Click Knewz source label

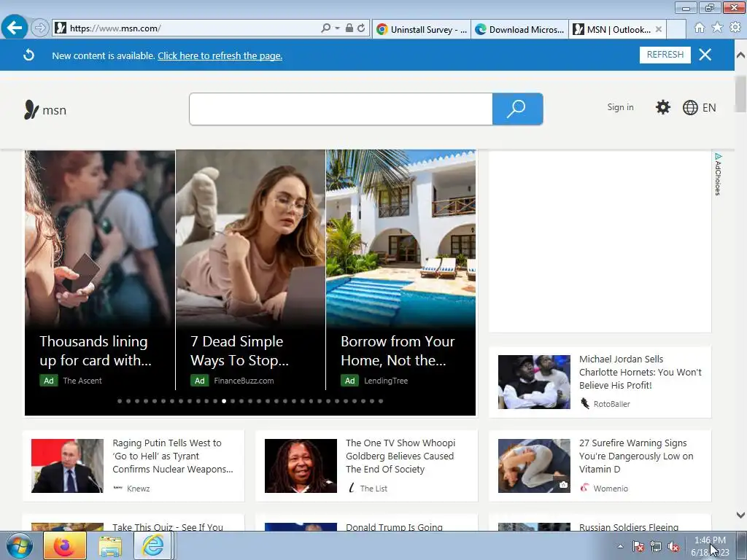coord(138,489)
